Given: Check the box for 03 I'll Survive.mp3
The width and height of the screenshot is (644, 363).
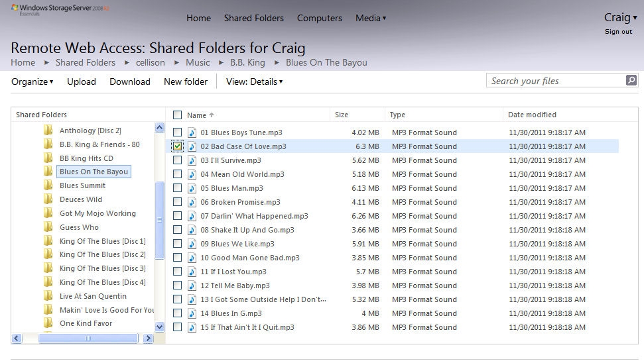Looking at the screenshot, I should pyautogui.click(x=178, y=160).
